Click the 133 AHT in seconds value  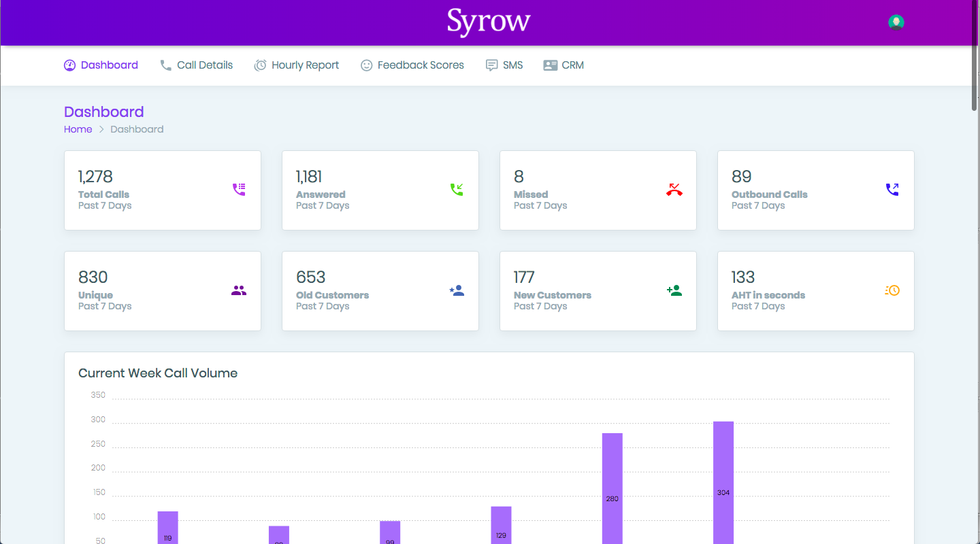(743, 277)
